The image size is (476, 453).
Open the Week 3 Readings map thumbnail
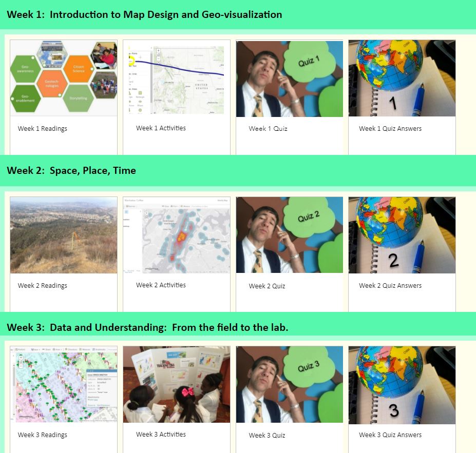coord(64,384)
